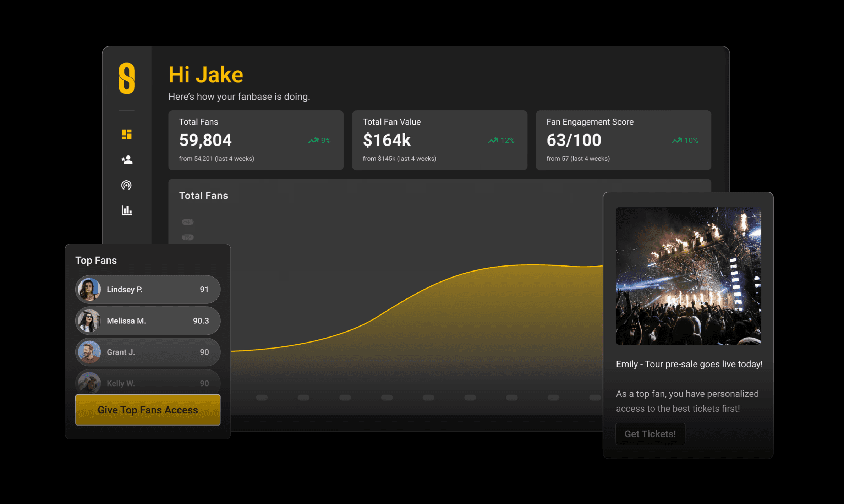Click the yellow S logo in sidebar

point(126,78)
